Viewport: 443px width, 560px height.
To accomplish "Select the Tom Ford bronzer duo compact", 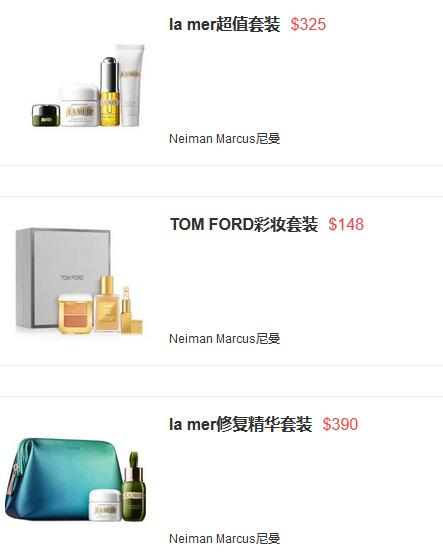I will pyautogui.click(x=75, y=314).
